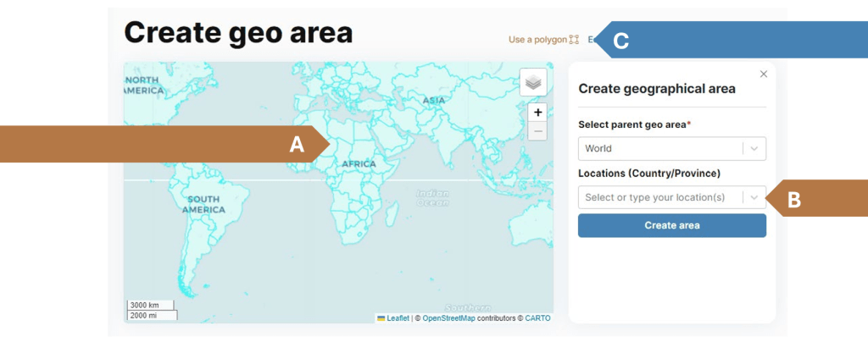Click the Indian Ocean map label
This screenshot has height=342, width=868.
point(432,198)
